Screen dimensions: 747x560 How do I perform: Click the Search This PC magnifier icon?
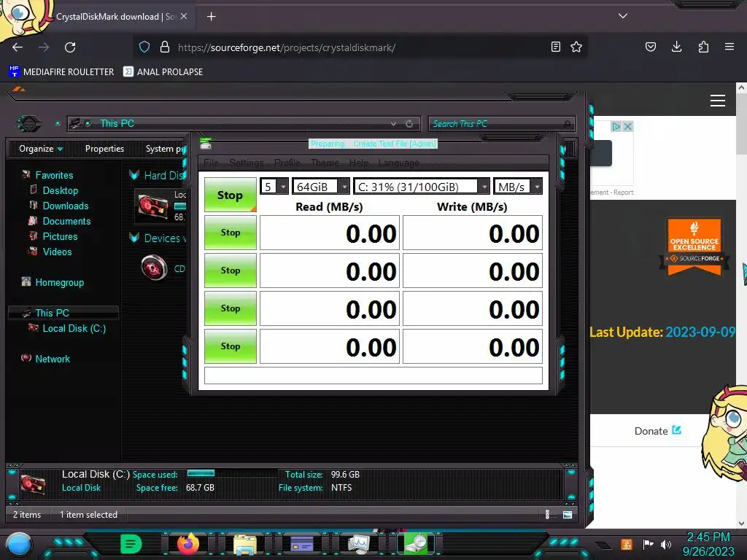[x=567, y=124]
